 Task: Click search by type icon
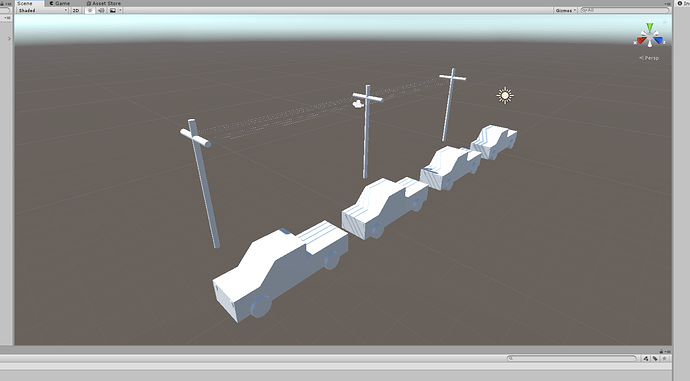click(646, 359)
